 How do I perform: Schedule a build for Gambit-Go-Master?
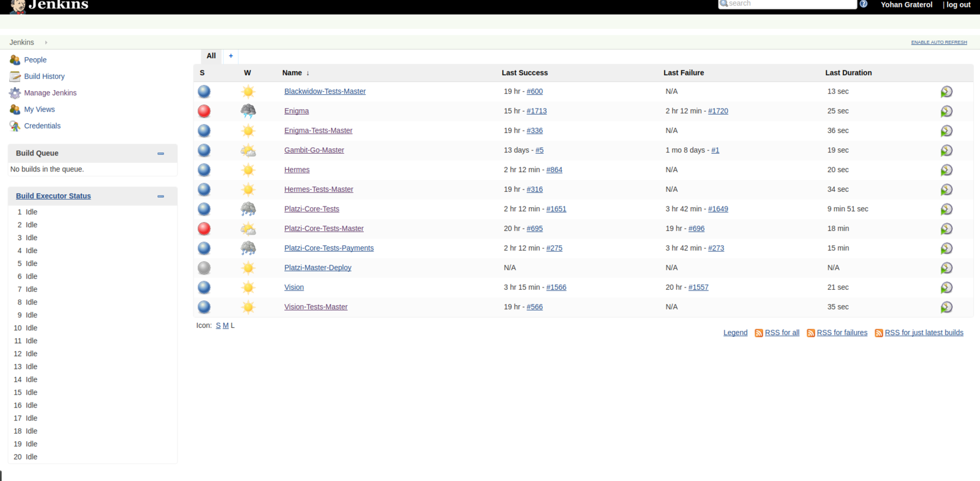(946, 151)
